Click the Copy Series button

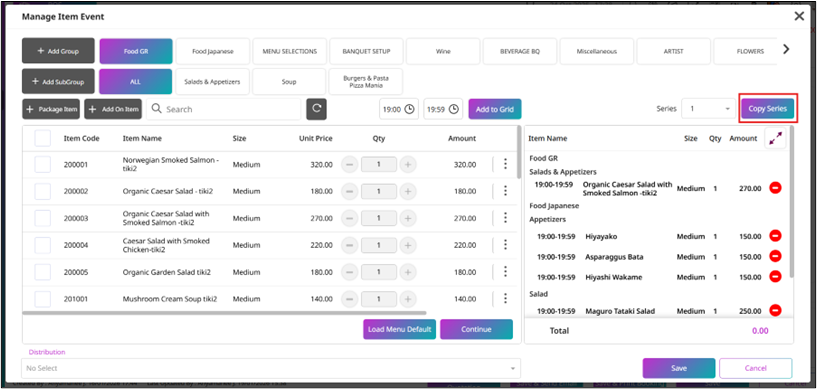[x=768, y=109]
